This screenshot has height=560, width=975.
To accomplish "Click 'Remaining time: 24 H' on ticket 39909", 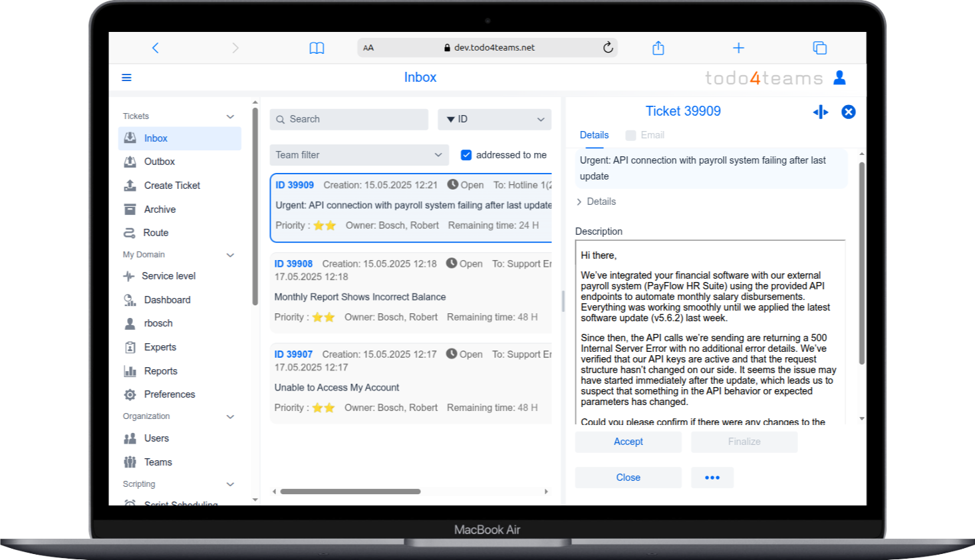I will (x=493, y=225).
